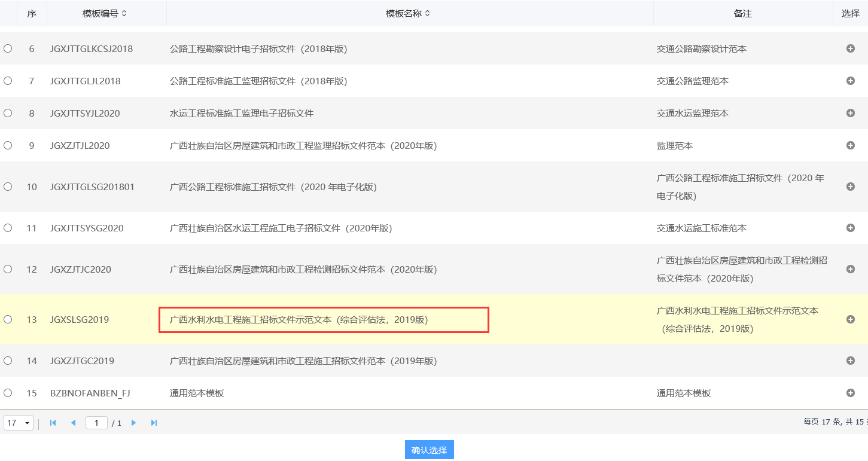Click 广西水利水电工程施工招标文件示范文本 template name
Viewport: 868px width, 461px height.
pyautogui.click(x=299, y=320)
